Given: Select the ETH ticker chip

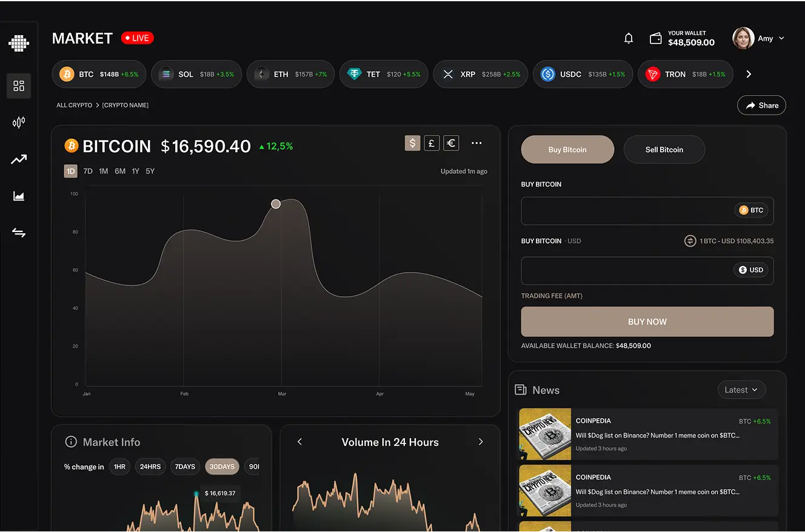Looking at the screenshot, I should click(291, 74).
